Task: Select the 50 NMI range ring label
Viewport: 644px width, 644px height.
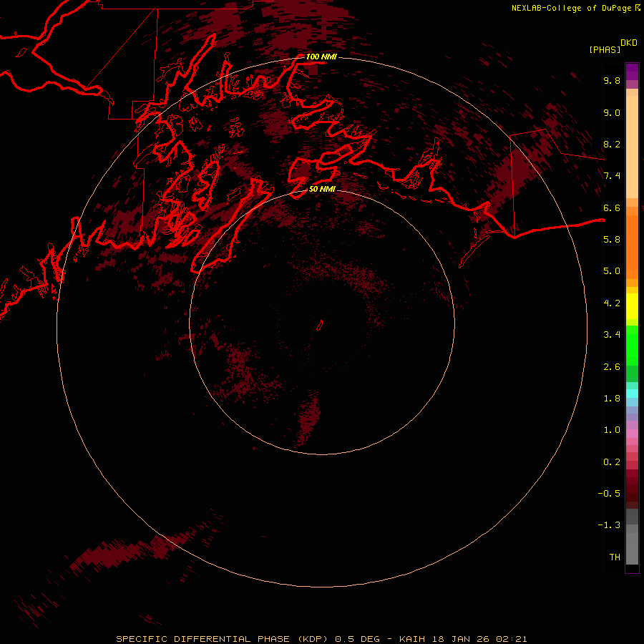Action: tap(322, 189)
